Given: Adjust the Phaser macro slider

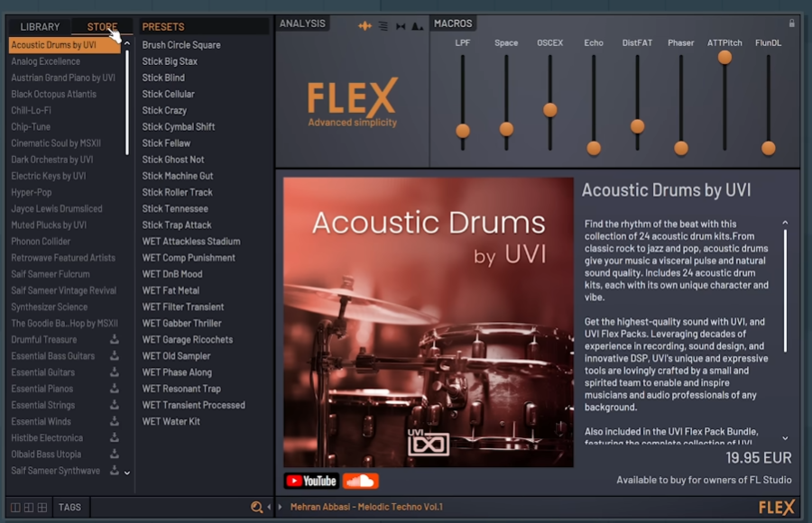Looking at the screenshot, I should [681, 148].
